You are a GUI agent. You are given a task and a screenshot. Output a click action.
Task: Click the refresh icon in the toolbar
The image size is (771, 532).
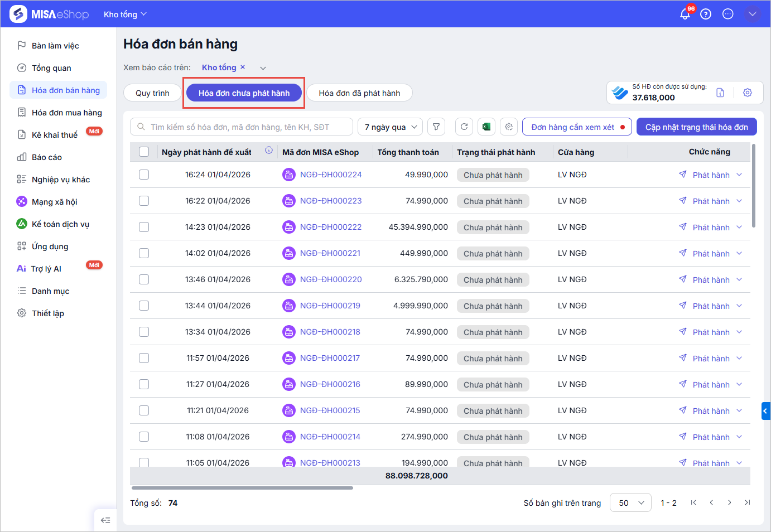tap(464, 127)
